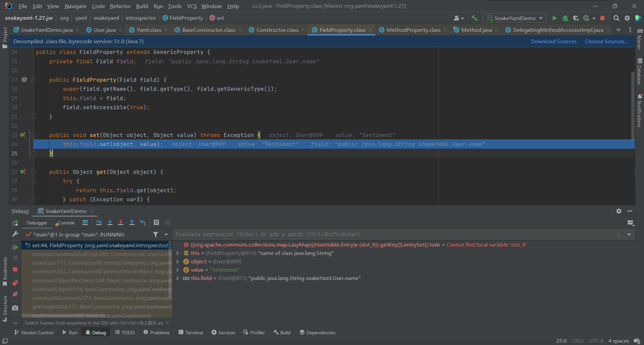This screenshot has height=345, width=644.
Task: Switch to the BaseConstructor.class tab
Action: click(x=209, y=30)
